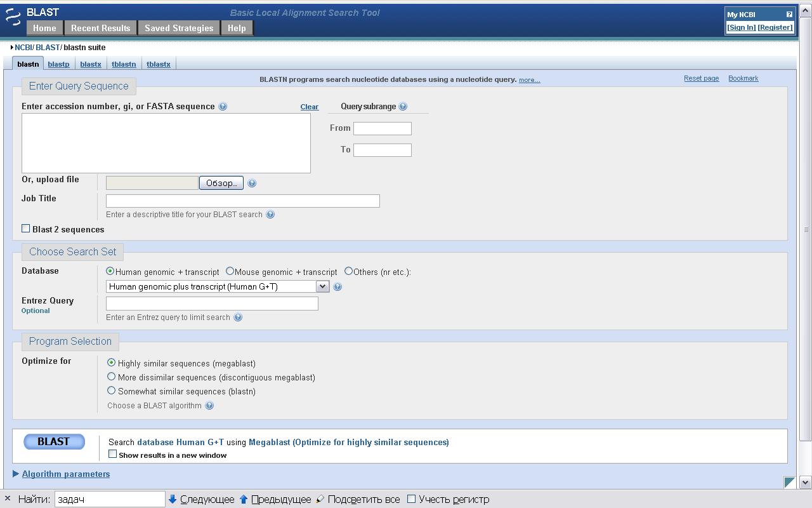Open Recent Results in navigation bar
Screen dimensions: 812x508
point(100,28)
